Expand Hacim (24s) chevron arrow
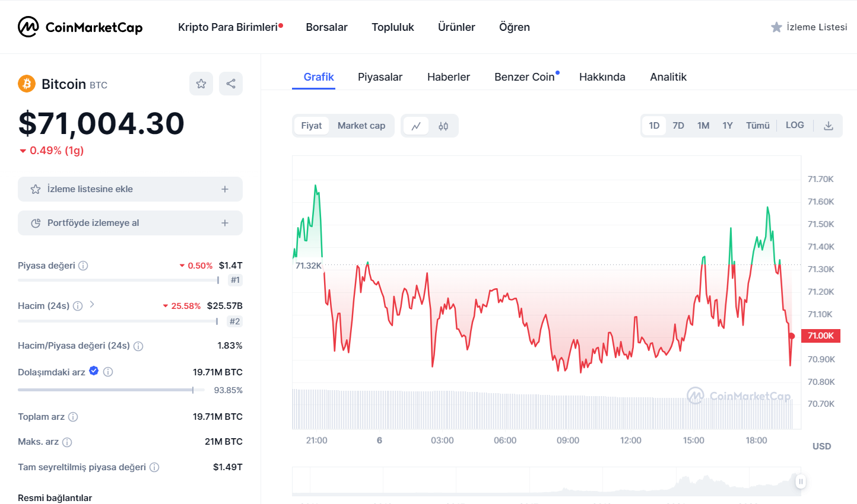The height and width of the screenshot is (504, 857). (x=92, y=304)
